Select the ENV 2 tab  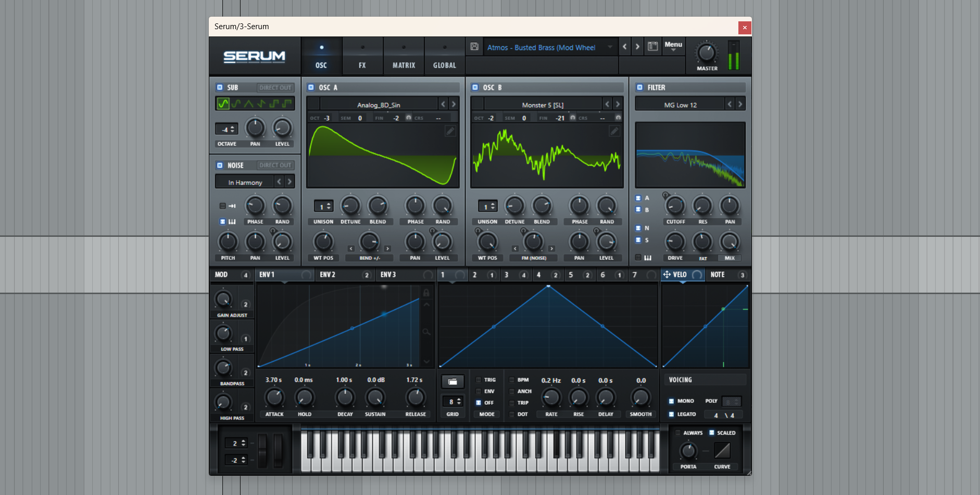pyautogui.click(x=344, y=274)
